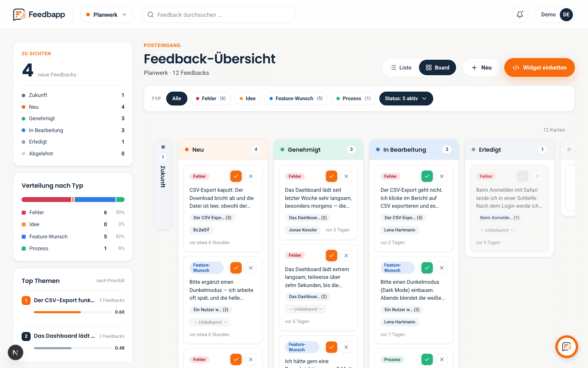This screenshot has width=588, height=368.
Task: Click the round N badge at bottom left
Action: (x=16, y=352)
